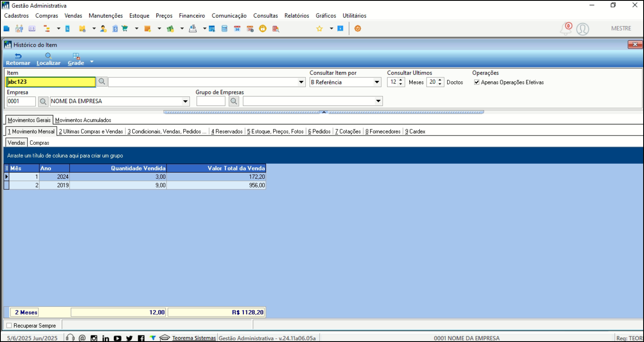Switch to 2 Ultimas Compras e Vendas tab
Image resolution: width=644 pixels, height=342 pixels.
click(91, 131)
